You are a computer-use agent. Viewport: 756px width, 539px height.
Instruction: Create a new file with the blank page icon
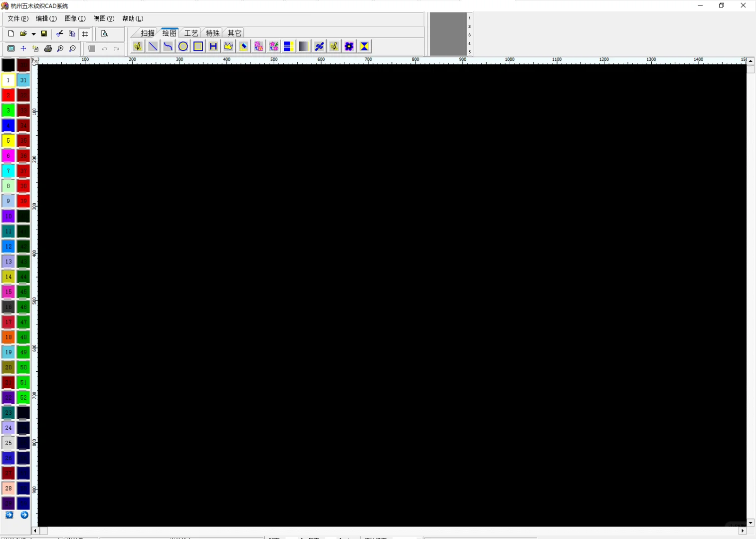(11, 33)
